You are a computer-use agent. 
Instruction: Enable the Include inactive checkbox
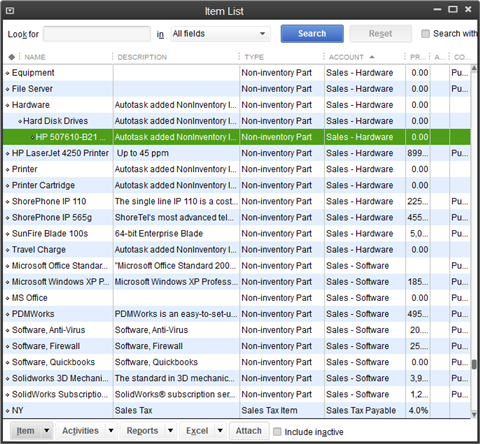pos(277,432)
